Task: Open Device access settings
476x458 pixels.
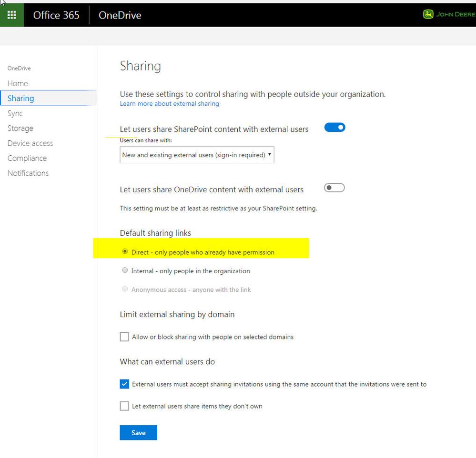Action: click(x=30, y=143)
